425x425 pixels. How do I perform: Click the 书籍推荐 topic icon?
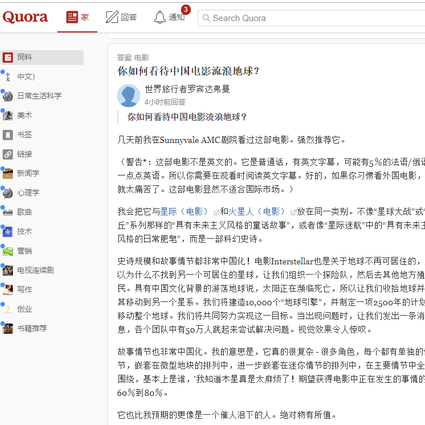(8, 328)
